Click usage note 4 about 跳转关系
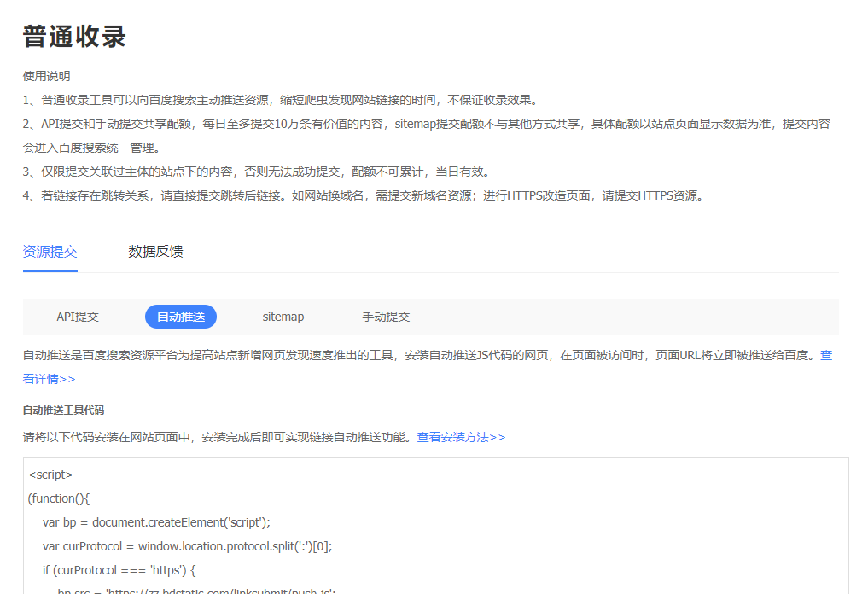868x594 pixels. pos(363,195)
